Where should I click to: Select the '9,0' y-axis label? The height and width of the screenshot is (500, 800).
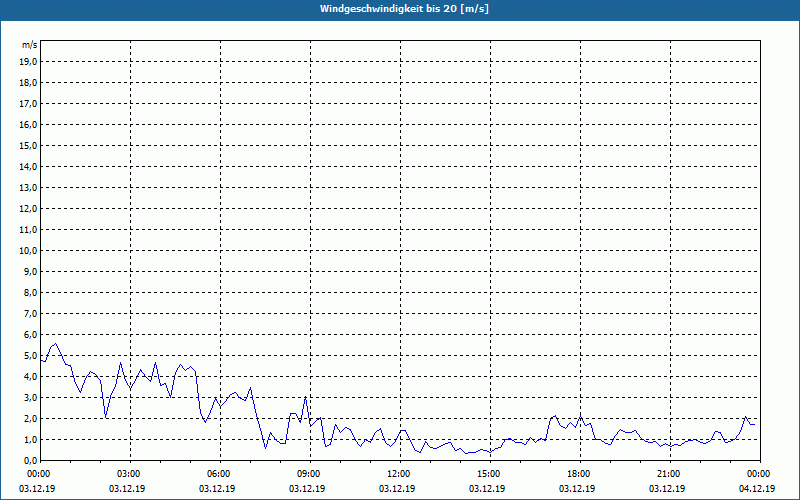click(x=31, y=271)
